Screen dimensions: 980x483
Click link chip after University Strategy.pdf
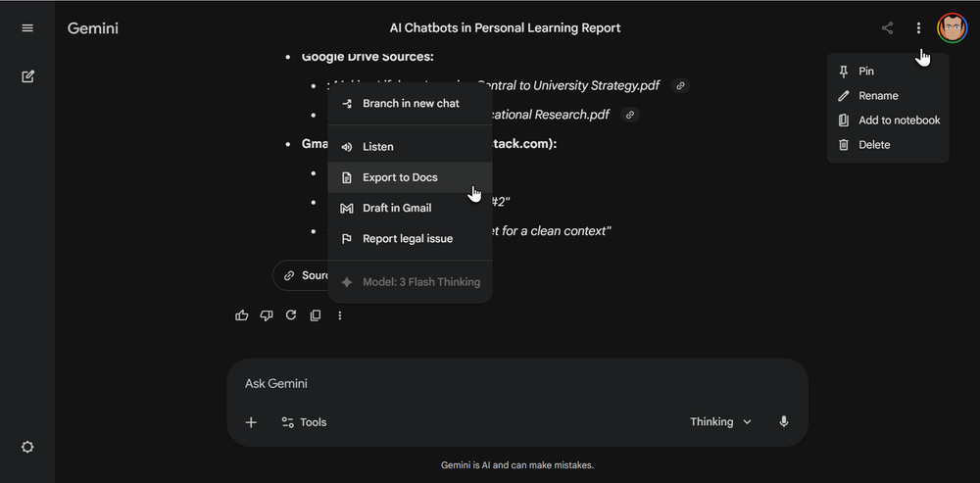(x=681, y=85)
